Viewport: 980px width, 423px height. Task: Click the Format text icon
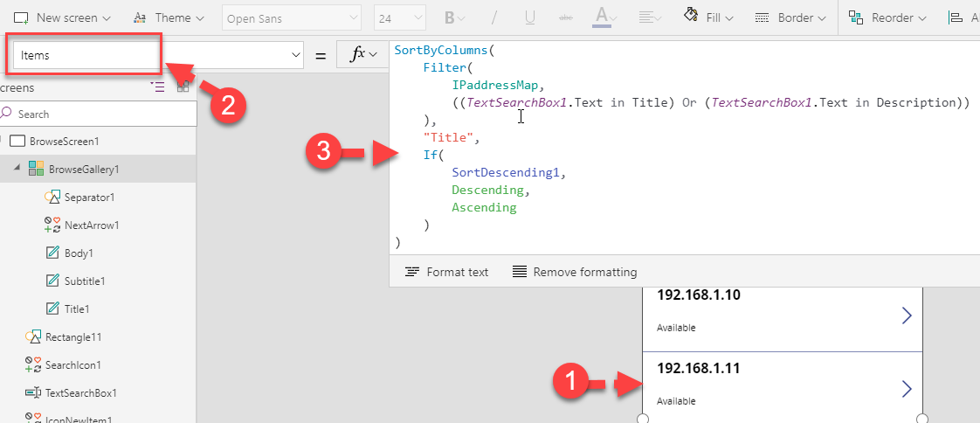click(x=411, y=272)
